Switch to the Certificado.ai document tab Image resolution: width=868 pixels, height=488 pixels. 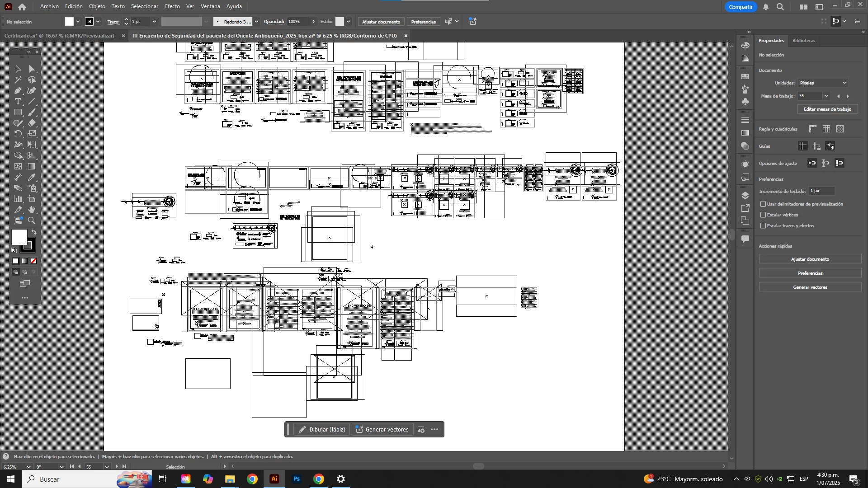[x=59, y=36]
